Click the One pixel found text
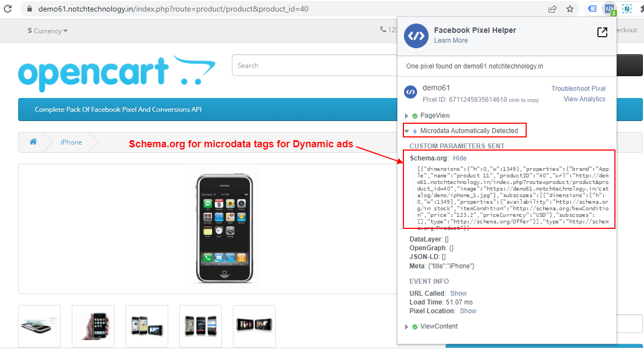This screenshot has width=644, height=351. point(475,66)
